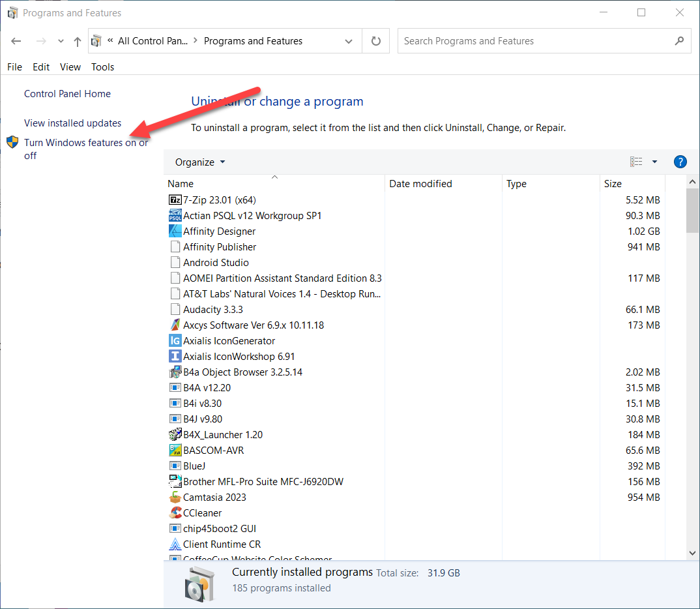Click the Audacity 3.3.3 file icon
This screenshot has width=700, height=609.
point(175,309)
